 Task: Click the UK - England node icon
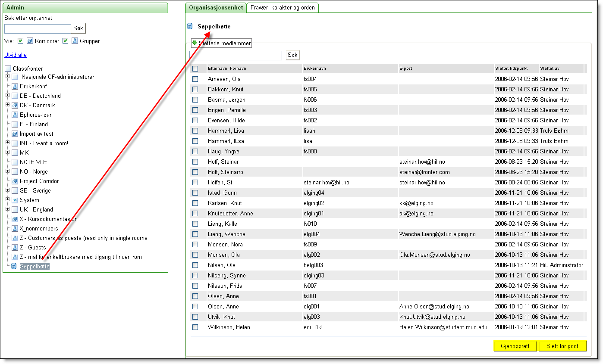point(15,209)
